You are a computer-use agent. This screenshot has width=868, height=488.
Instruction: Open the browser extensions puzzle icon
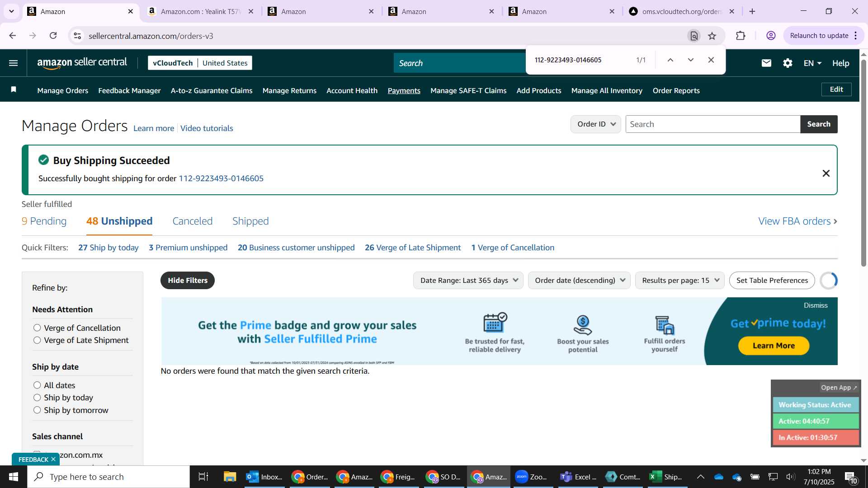[x=741, y=36]
